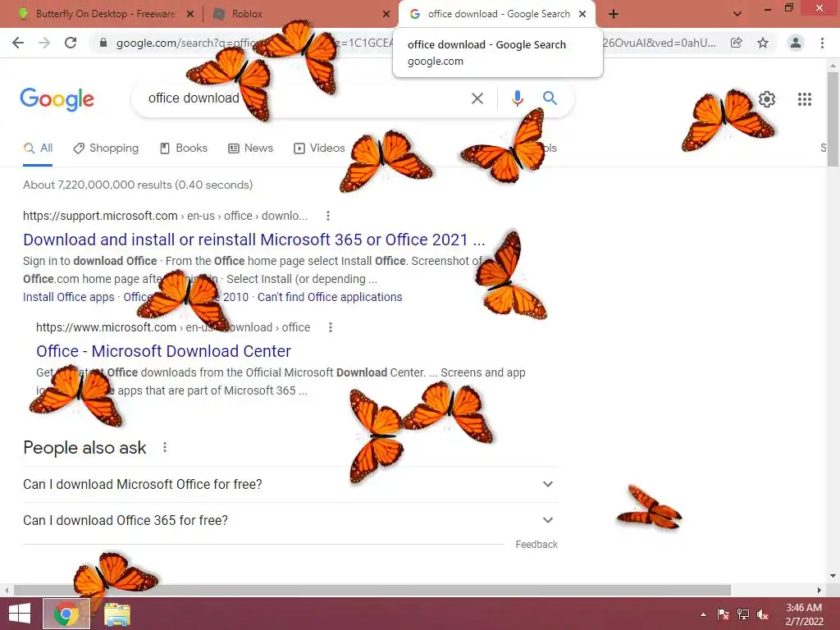The image size is (840, 630).
Task: Expand Can I download Office 365 for free
Action: click(x=290, y=520)
